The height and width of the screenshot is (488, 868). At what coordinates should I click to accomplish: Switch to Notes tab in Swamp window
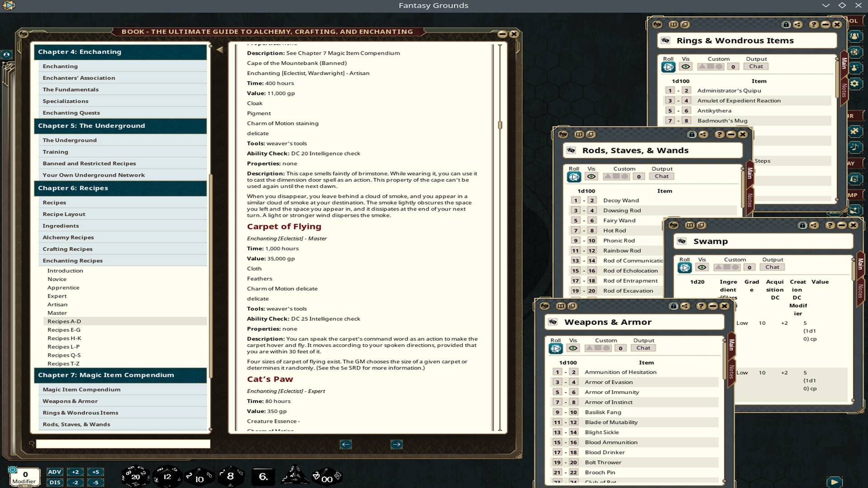click(860, 291)
